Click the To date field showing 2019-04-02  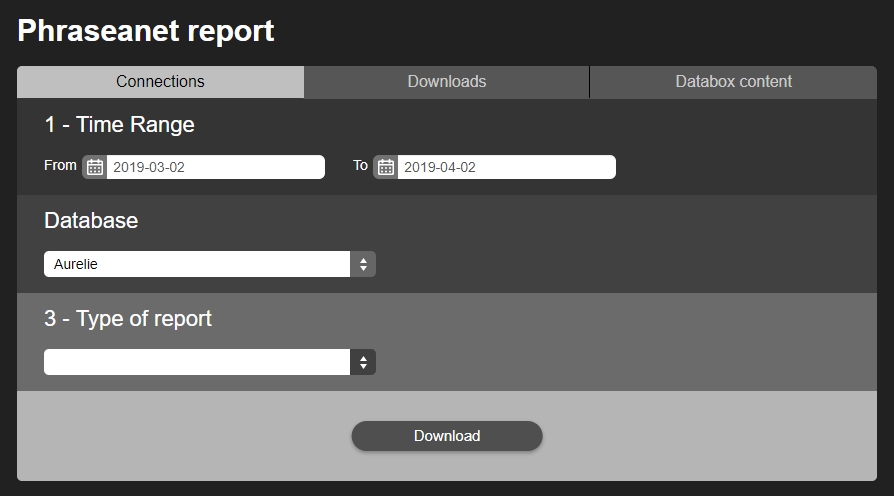point(505,167)
